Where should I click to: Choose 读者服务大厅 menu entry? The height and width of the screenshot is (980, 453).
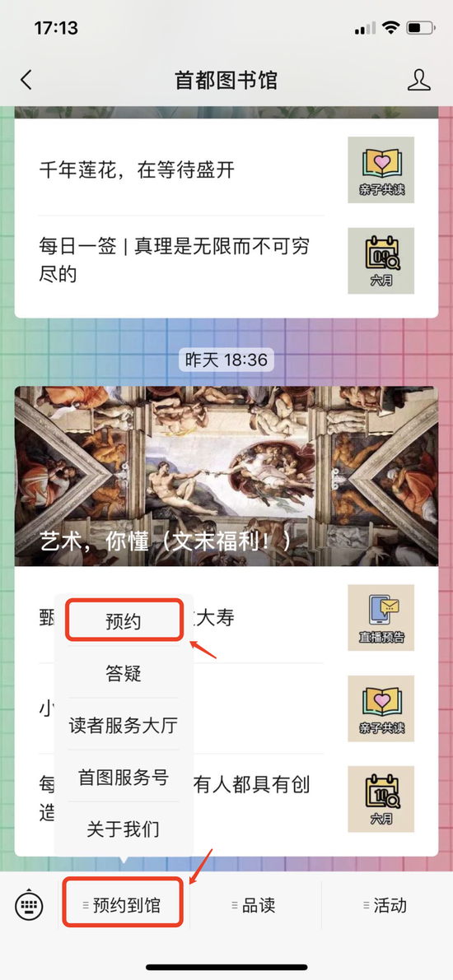124,725
